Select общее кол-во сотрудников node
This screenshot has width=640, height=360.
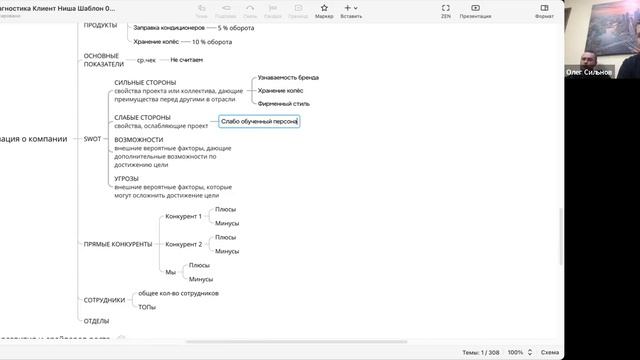coord(178,293)
